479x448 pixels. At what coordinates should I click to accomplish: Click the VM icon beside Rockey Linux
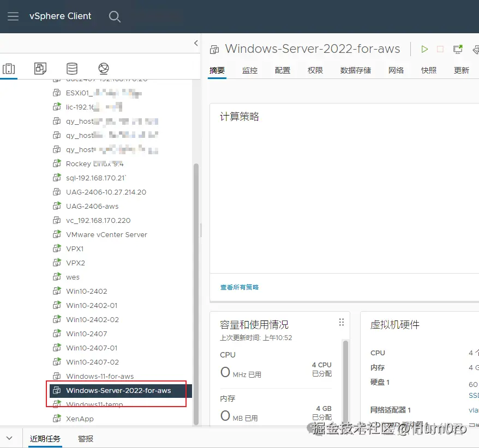57,164
